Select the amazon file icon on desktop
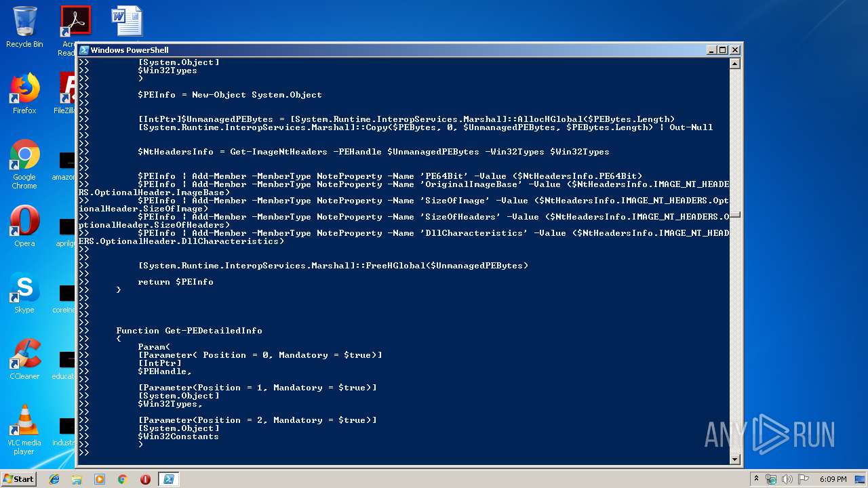 tap(65, 166)
